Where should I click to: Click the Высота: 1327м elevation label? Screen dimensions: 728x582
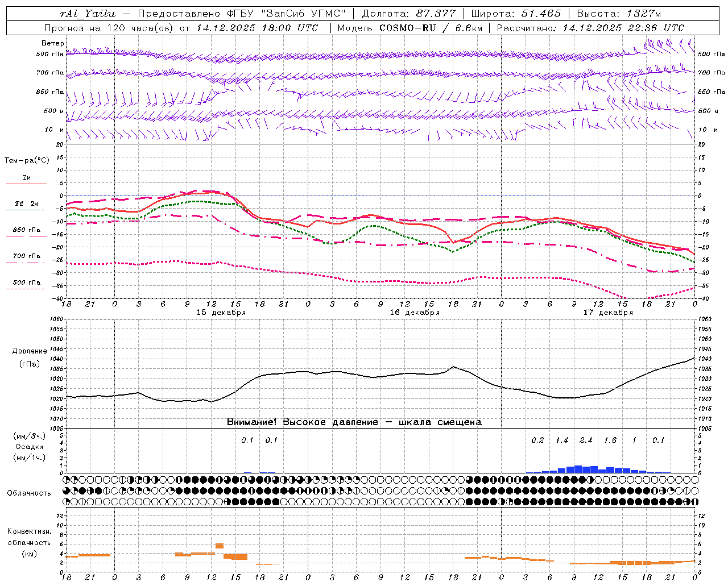[x=619, y=14]
